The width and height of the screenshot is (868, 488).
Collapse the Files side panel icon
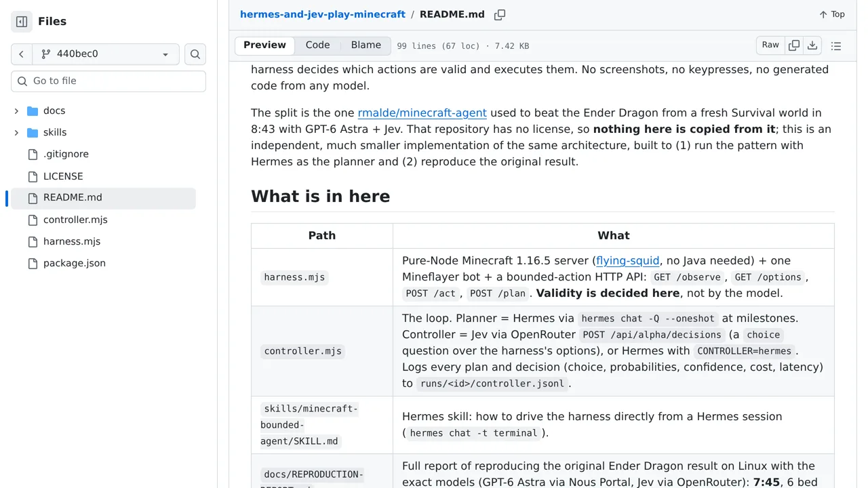point(22,22)
